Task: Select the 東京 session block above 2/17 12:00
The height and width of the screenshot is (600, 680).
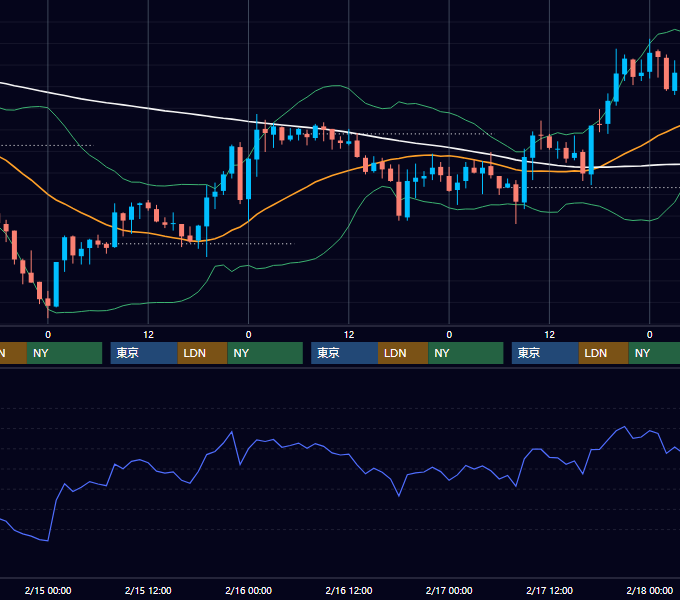Action: click(x=545, y=353)
